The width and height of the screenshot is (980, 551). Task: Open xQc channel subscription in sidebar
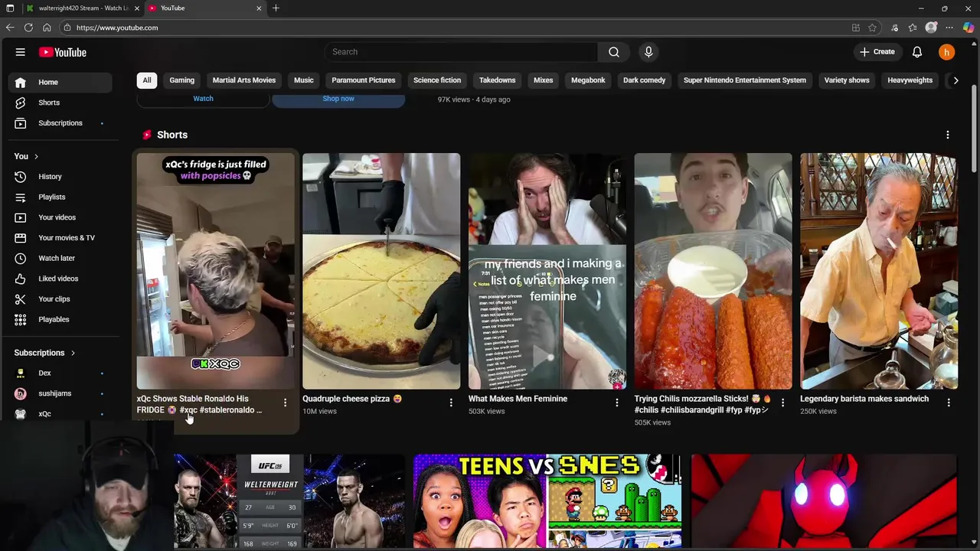click(x=59, y=413)
